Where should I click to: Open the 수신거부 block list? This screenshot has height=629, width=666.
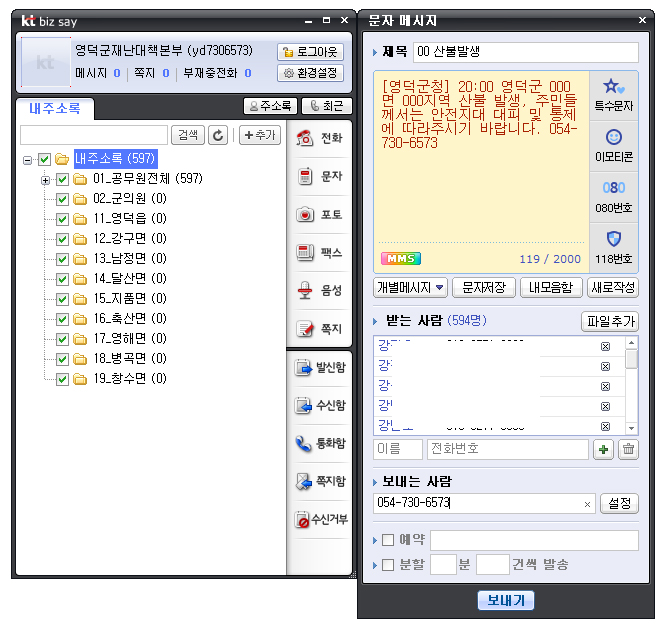[321, 519]
